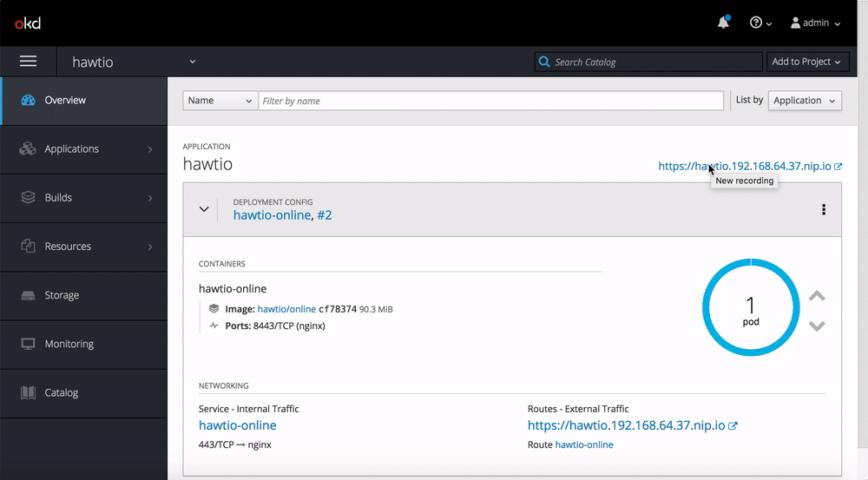868x480 pixels.
Task: Click the hawtio application heading
Action: pos(207,164)
